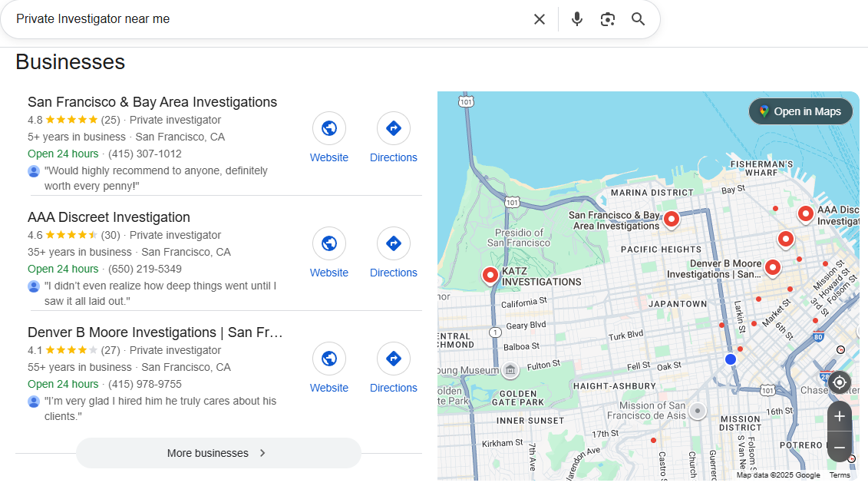Open map in Google Maps
The height and width of the screenshot is (496, 868).
point(800,111)
